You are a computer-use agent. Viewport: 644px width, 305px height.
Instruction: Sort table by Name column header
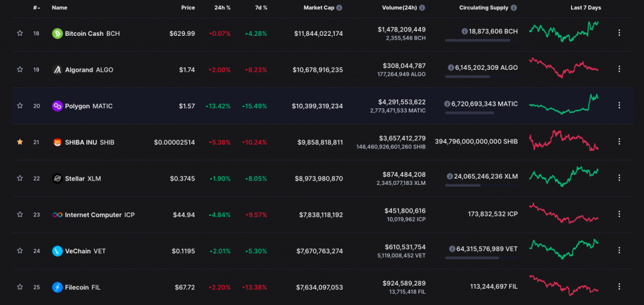tap(60, 8)
